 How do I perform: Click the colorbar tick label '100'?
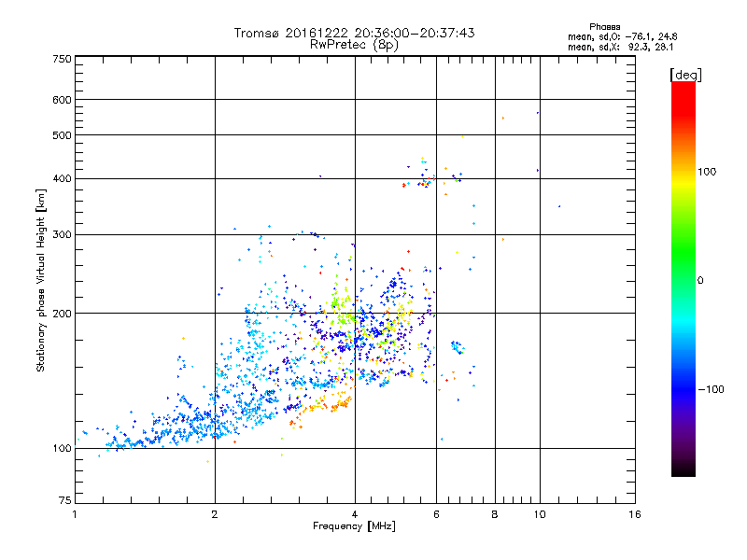(707, 172)
